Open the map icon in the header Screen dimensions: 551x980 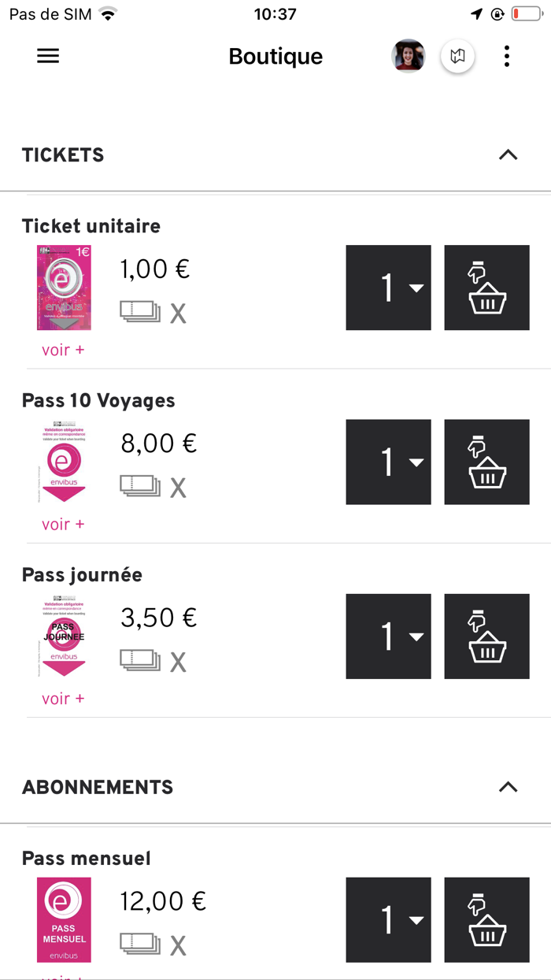coord(457,56)
